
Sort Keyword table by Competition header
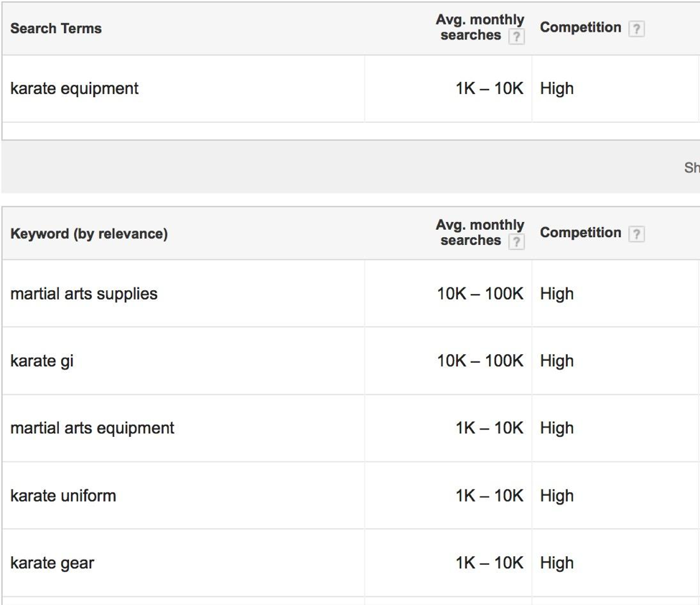click(580, 233)
